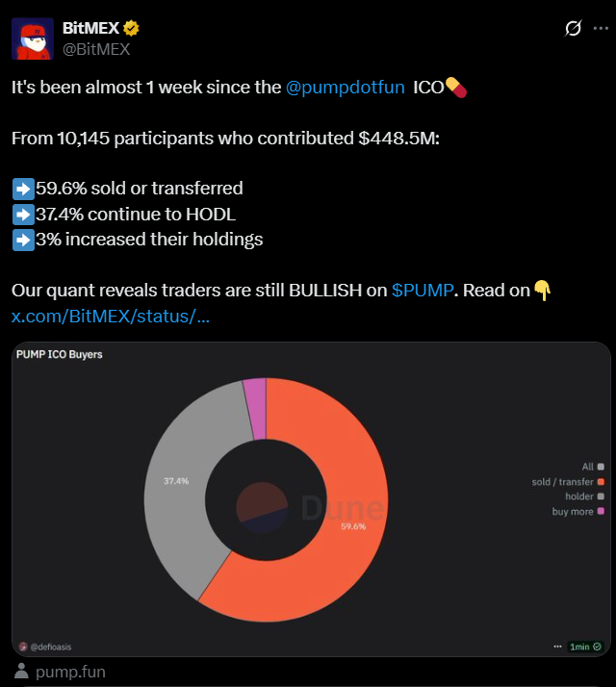Screen dimensions: 616x687
Task: Click the 1min refresh status badge
Action: (x=585, y=647)
